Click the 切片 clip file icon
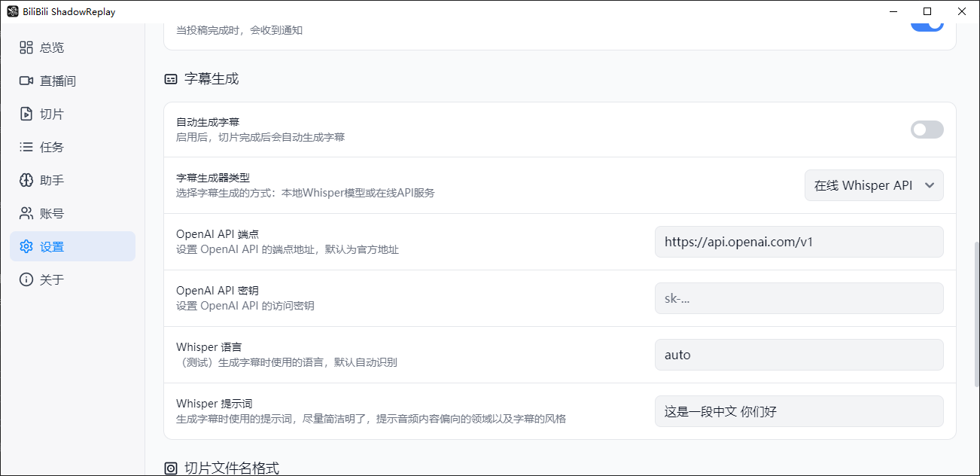The width and height of the screenshot is (980, 476). click(x=26, y=114)
